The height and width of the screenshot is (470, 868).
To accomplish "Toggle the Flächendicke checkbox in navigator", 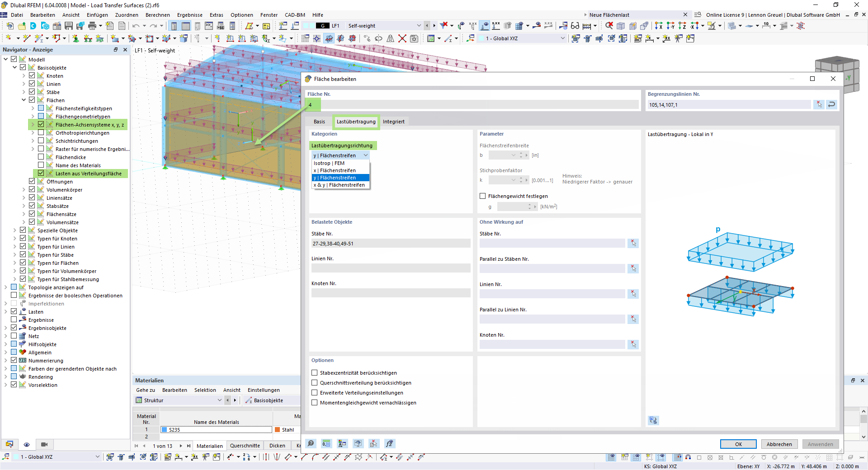I will 41,157.
